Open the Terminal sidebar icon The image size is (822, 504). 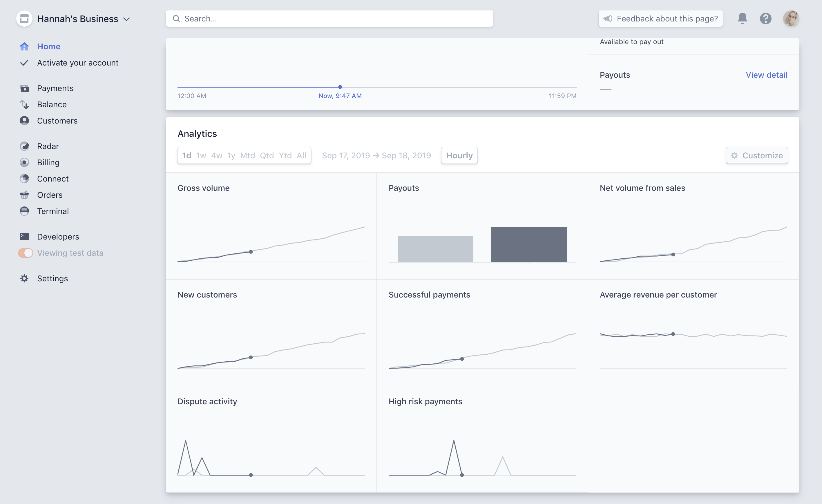click(x=24, y=211)
